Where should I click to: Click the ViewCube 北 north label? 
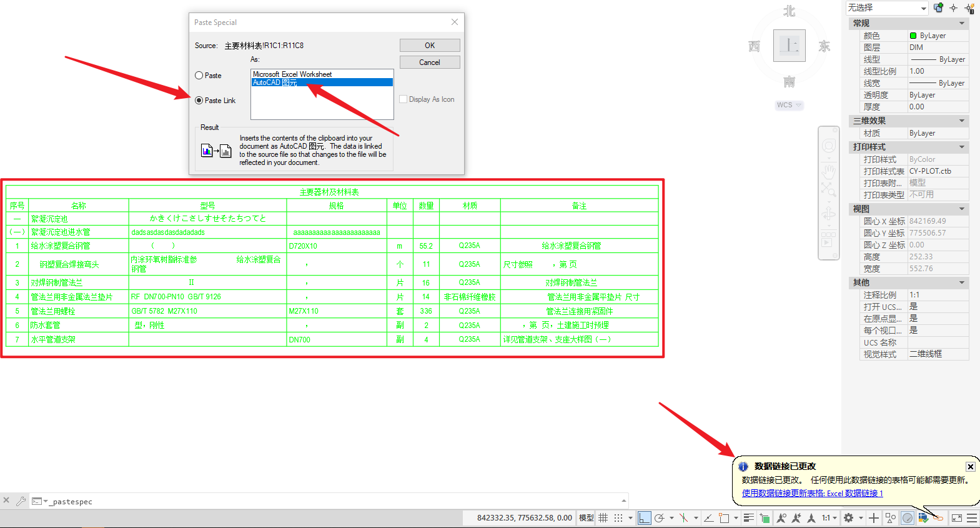click(789, 11)
